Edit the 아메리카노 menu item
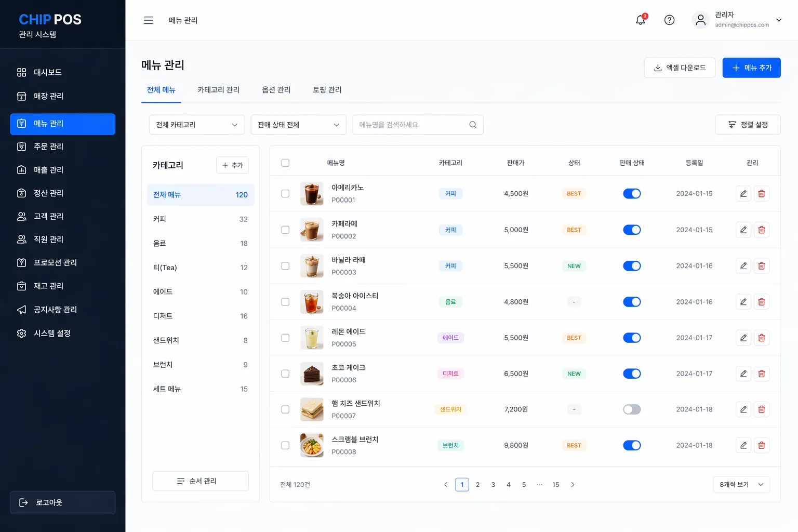The image size is (798, 532). [743, 194]
